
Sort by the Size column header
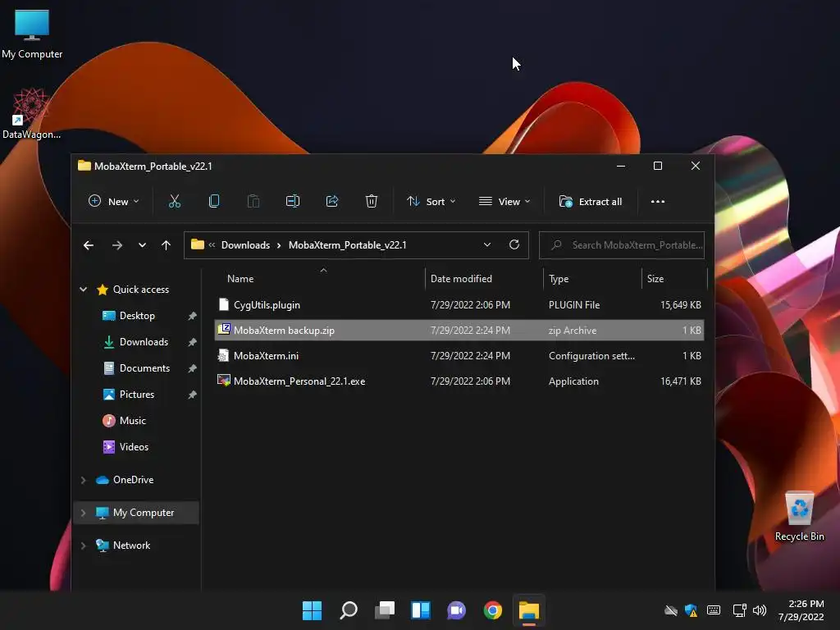(x=674, y=279)
